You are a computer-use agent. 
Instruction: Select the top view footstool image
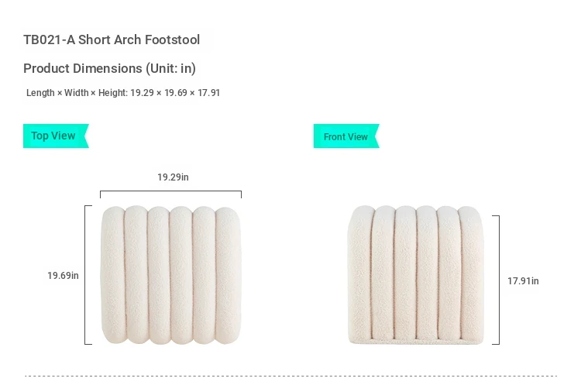click(171, 275)
